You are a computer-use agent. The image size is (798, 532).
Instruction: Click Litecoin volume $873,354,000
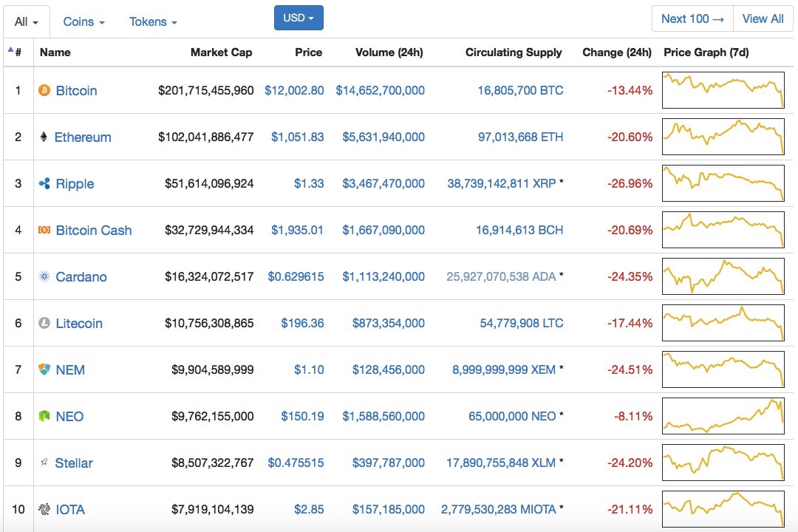pyautogui.click(x=389, y=324)
